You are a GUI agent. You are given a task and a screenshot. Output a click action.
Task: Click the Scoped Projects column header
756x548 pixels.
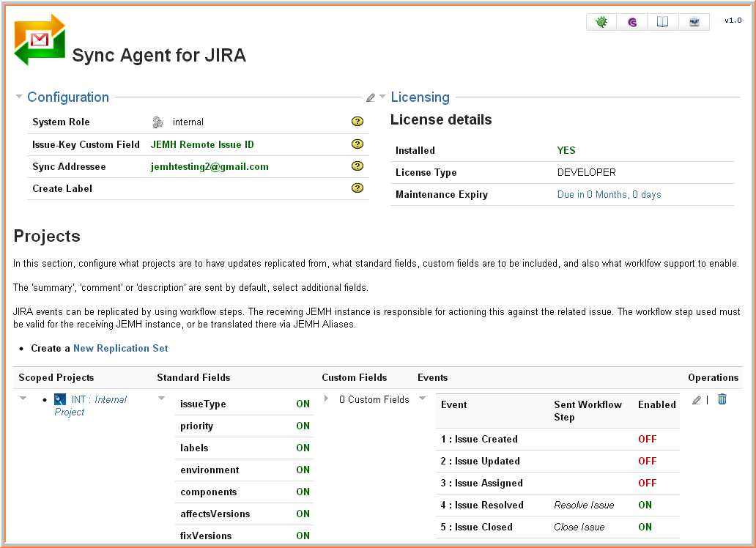tap(56, 378)
